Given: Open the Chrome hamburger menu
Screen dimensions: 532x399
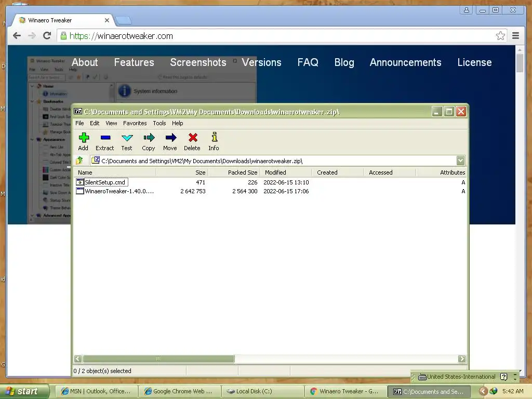Looking at the screenshot, I should [516, 36].
